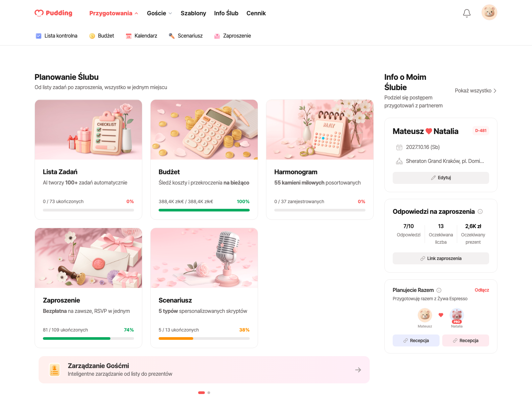This screenshot has height=399, width=532.
Task: Click the Pokaż wszystko link
Action: click(476, 91)
